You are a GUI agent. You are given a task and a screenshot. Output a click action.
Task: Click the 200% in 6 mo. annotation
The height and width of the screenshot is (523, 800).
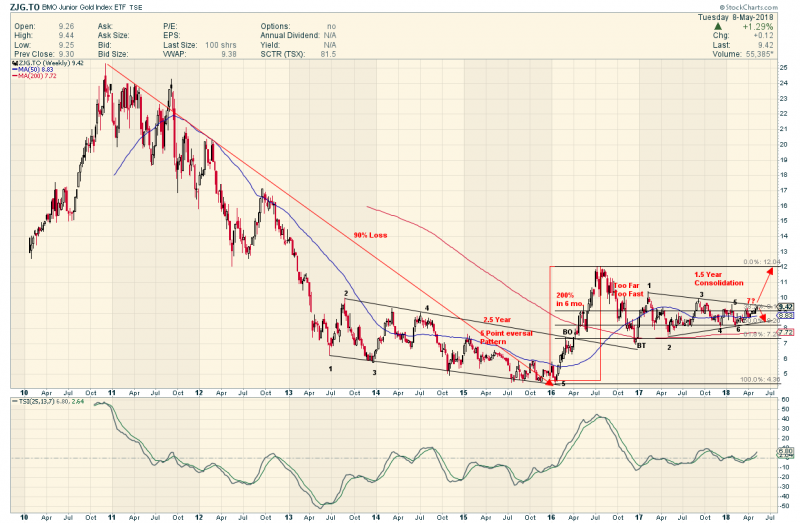[569, 300]
